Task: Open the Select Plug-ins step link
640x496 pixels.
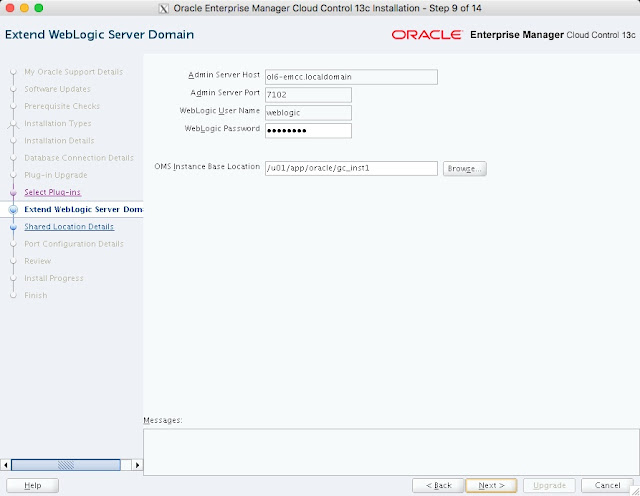Action: pyautogui.click(x=52, y=192)
